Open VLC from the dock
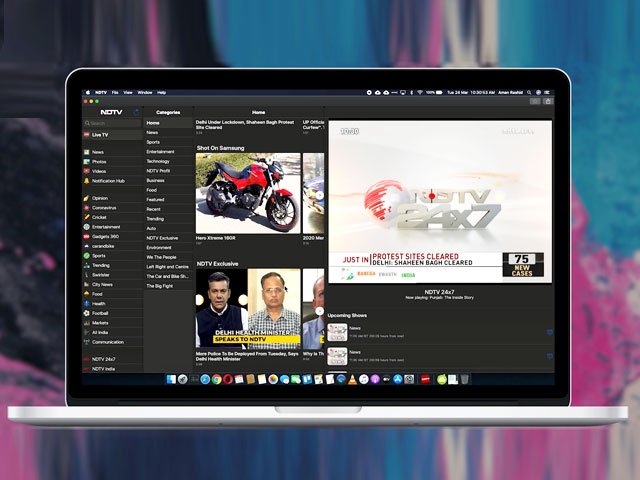 (x=352, y=380)
